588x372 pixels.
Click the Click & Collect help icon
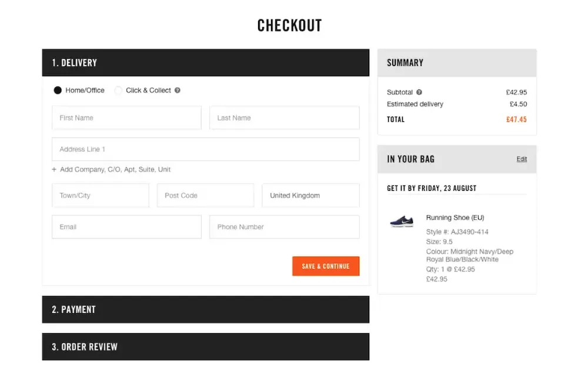coord(178,91)
